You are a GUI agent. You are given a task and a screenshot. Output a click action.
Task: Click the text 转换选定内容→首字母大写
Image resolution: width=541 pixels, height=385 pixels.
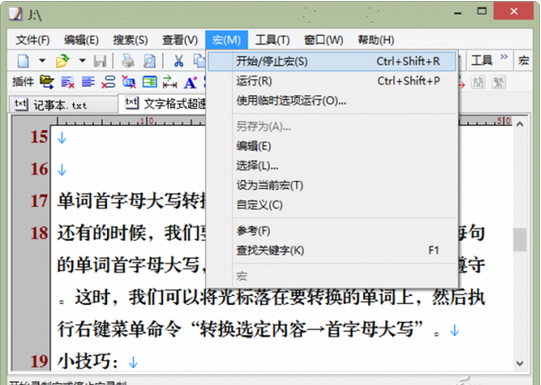point(307,329)
